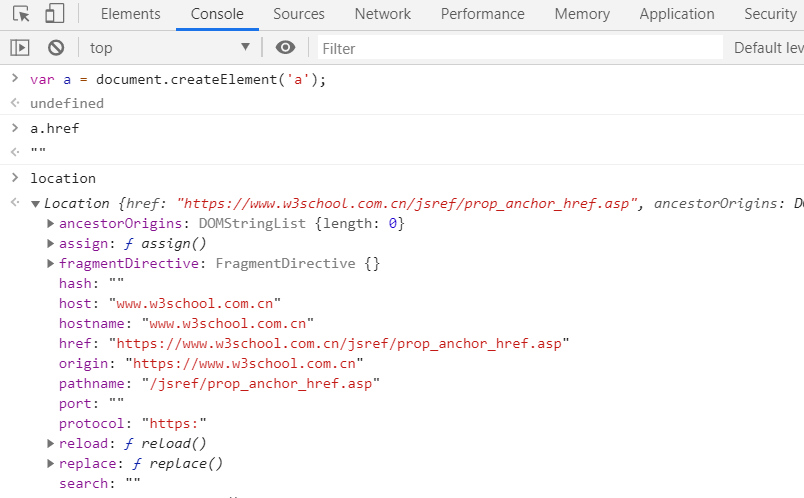The image size is (804, 498).
Task: Show the console sidebar panel
Action: click(20, 47)
